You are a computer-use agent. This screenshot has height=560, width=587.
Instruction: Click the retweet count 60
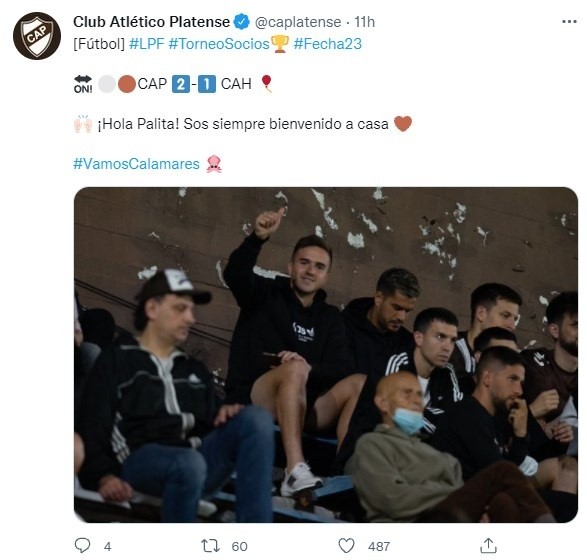tap(240, 547)
